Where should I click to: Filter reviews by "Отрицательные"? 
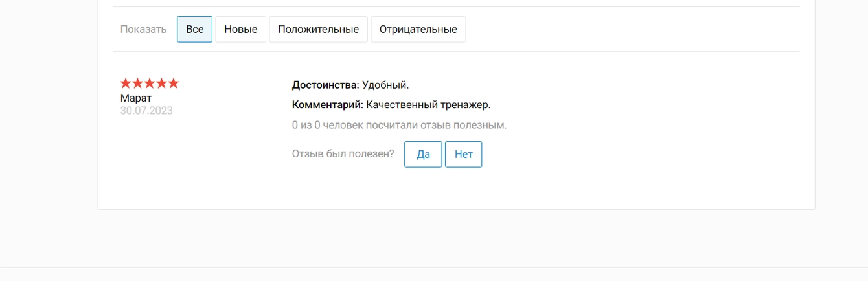coord(418,29)
